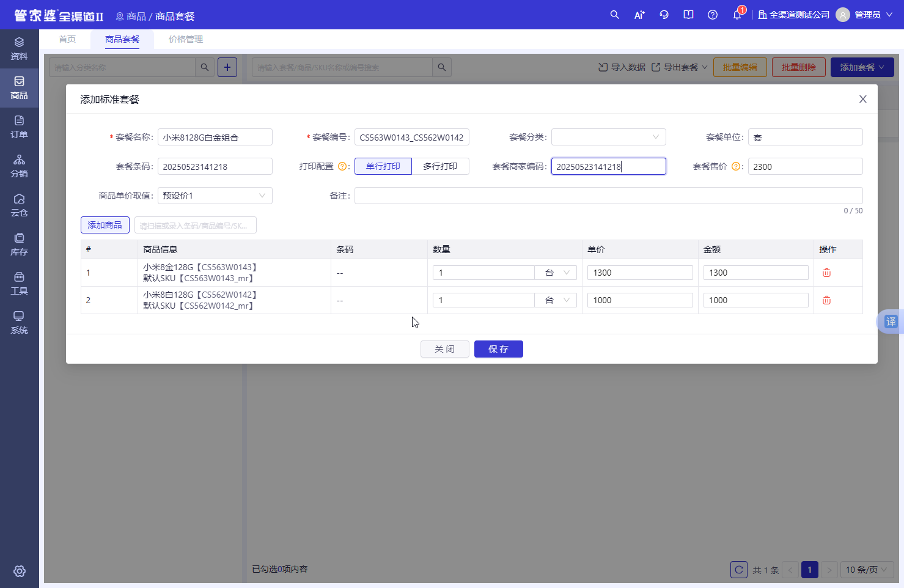Click the plus add category button
This screenshot has height=588, width=904.
[x=227, y=67]
